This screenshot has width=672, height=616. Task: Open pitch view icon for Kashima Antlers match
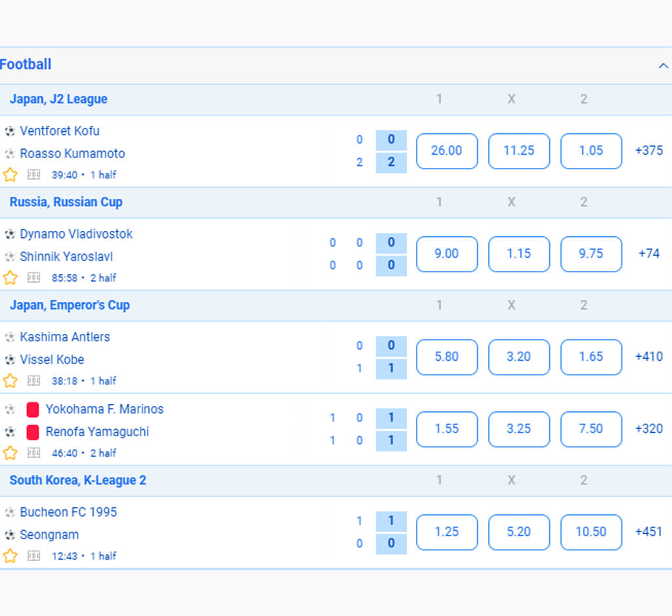(34, 381)
